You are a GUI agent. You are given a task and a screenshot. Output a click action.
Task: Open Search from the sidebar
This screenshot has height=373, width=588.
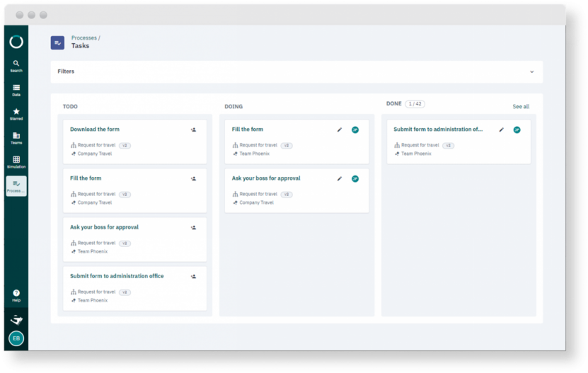[16, 66]
